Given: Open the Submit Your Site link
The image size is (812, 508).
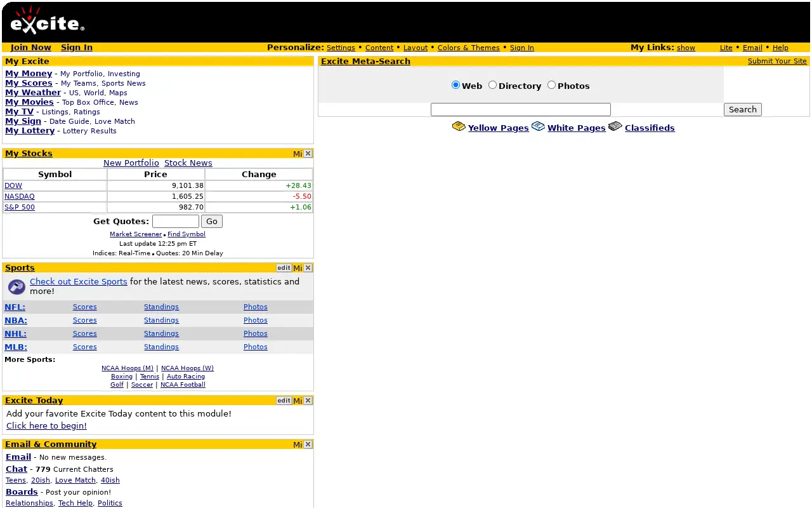Looking at the screenshot, I should [777, 62].
